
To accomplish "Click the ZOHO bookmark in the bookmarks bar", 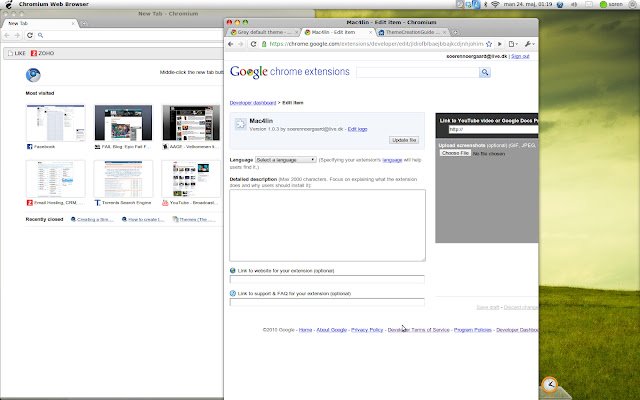I will point(41,51).
